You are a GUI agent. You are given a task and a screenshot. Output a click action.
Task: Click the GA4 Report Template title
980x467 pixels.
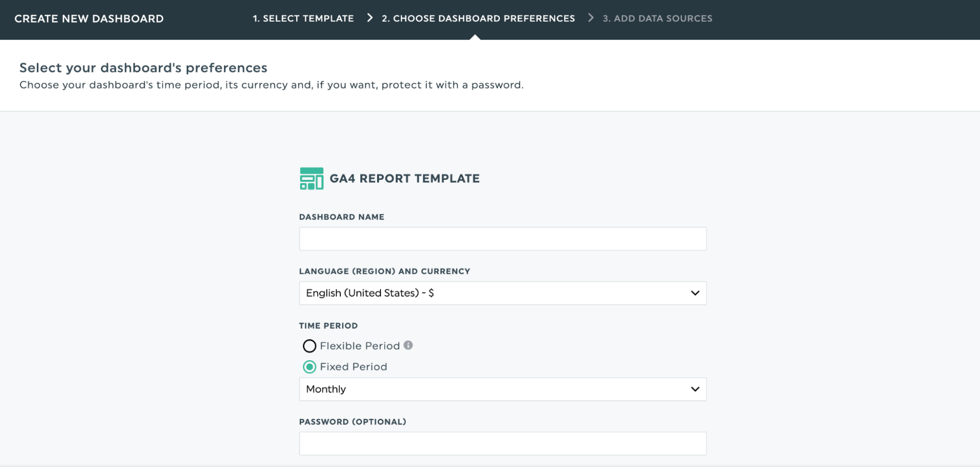pos(404,178)
